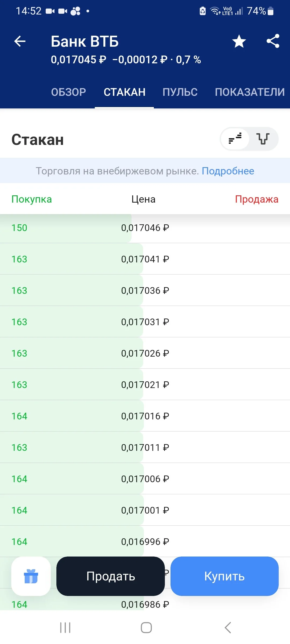Select the 0,017046 ₽ price row
This screenshot has width=290, height=644.
point(145,228)
